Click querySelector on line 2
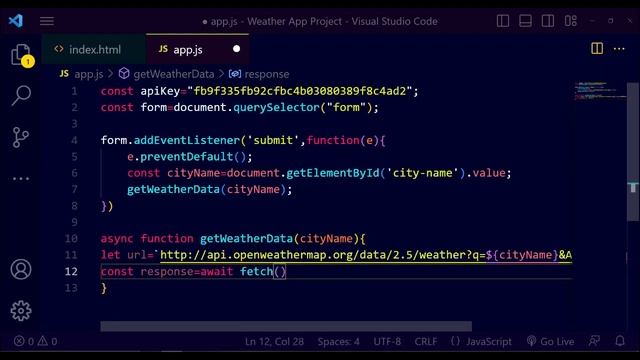Screen dimensions: 640x360 (276, 108)
